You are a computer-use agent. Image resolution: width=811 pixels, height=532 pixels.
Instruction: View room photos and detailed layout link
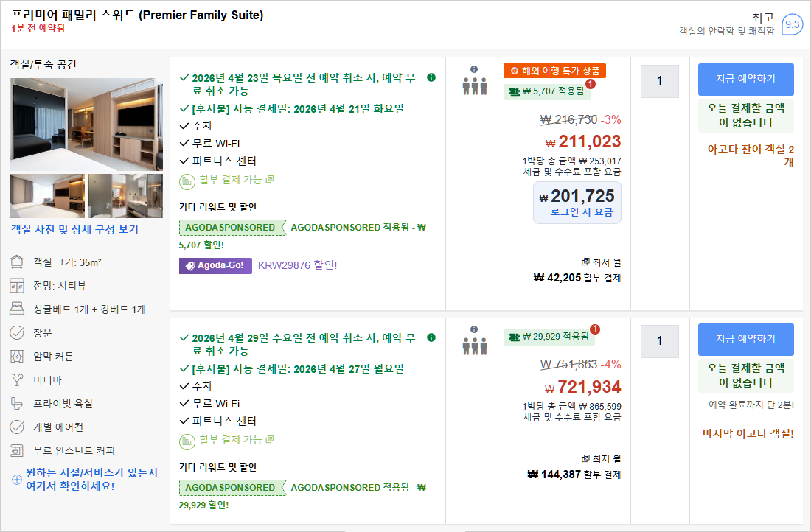[74, 229]
